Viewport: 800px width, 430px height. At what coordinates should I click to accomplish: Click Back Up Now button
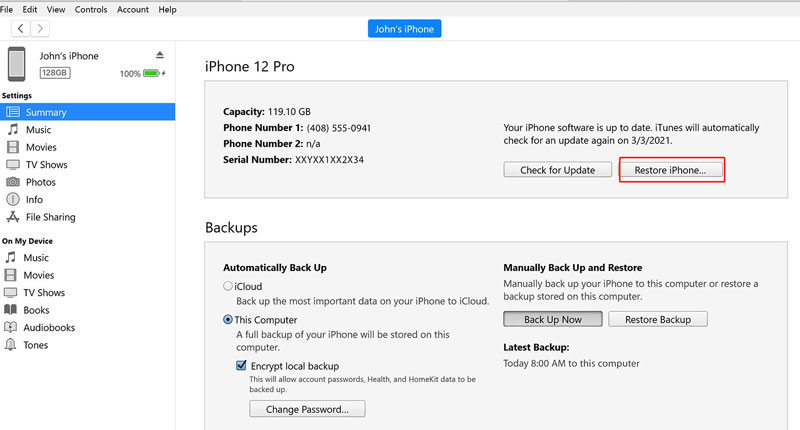[x=553, y=319]
